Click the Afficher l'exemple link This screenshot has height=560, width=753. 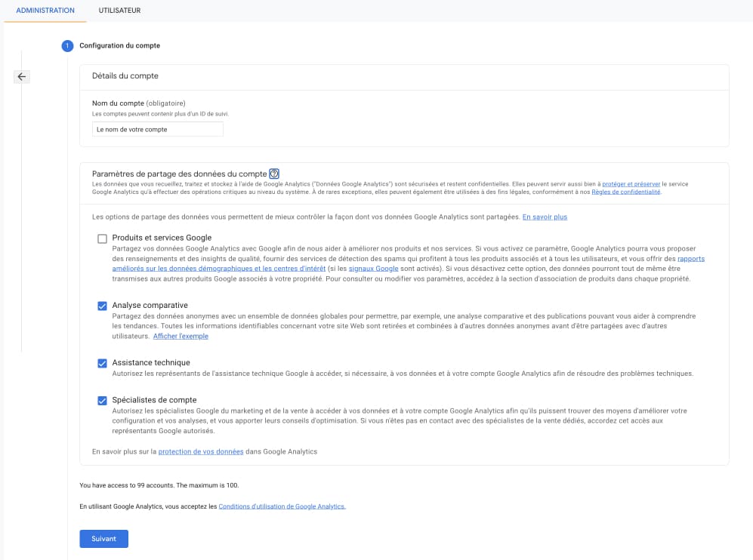(181, 337)
